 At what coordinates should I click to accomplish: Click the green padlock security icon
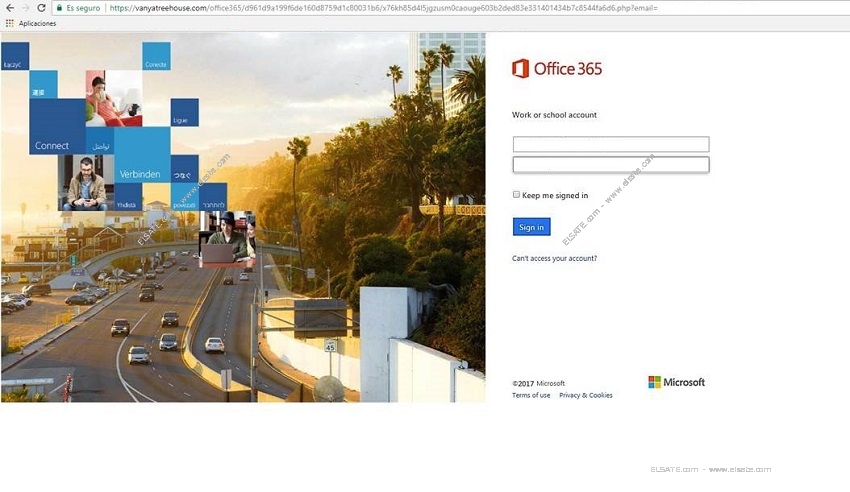click(x=59, y=8)
